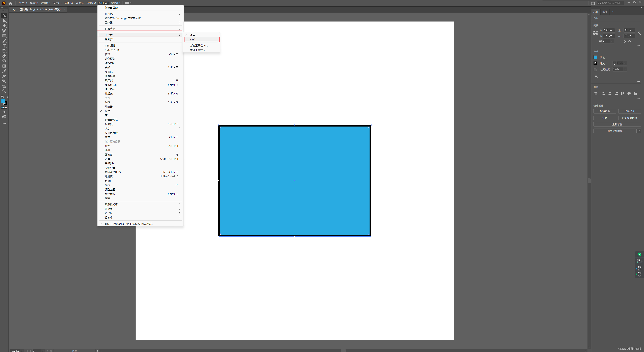The width and height of the screenshot is (644, 352).
Task: Select the Zoom magnifier tool
Action: 4,91
